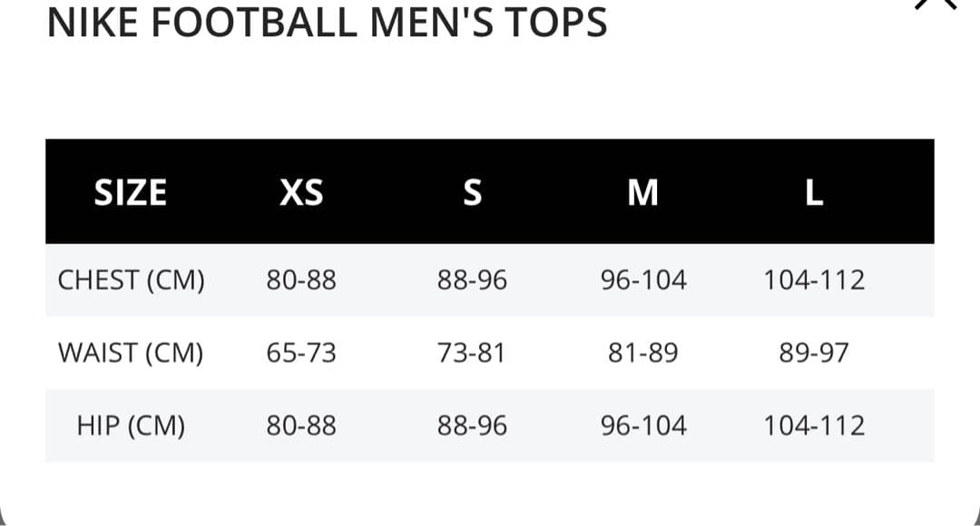Select the M waist value 81-89
Screen dimensions: 980x526
click(643, 353)
